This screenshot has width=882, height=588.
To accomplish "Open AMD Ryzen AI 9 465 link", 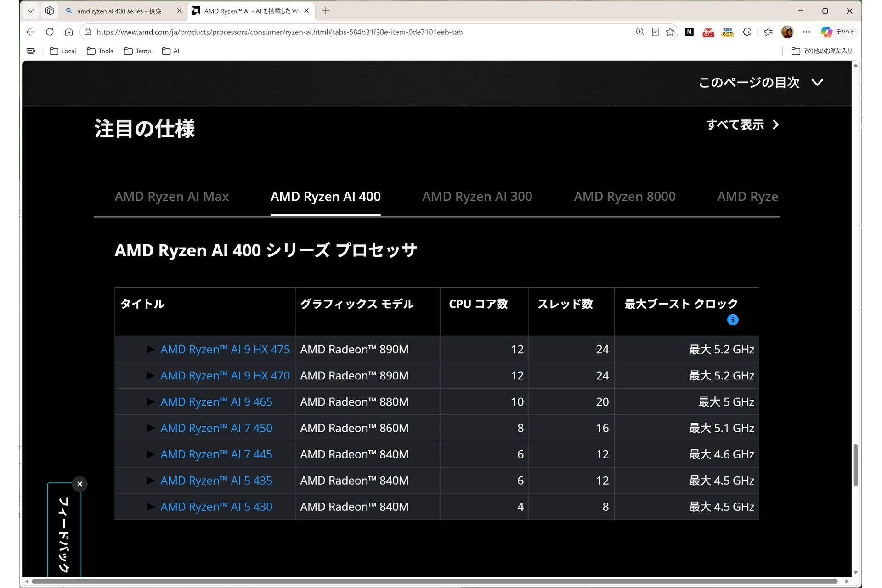I will (x=216, y=402).
